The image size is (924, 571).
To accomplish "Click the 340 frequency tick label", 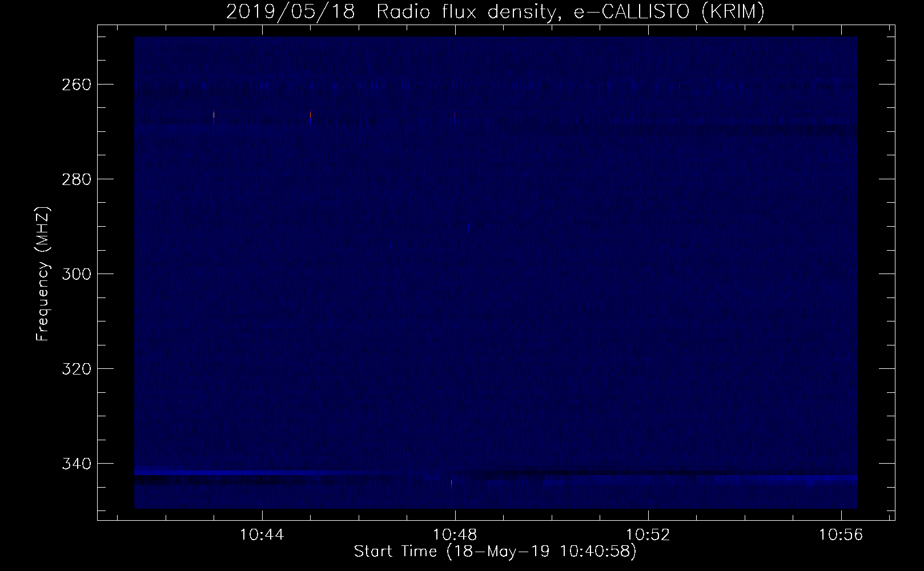I will (76, 464).
